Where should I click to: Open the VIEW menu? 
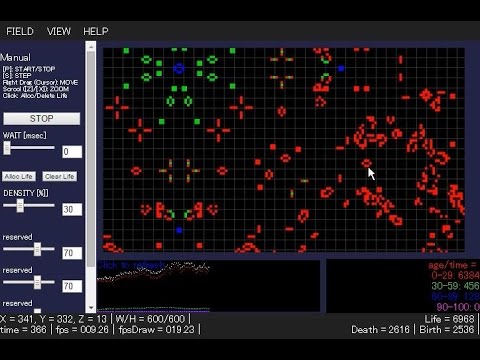[59, 31]
